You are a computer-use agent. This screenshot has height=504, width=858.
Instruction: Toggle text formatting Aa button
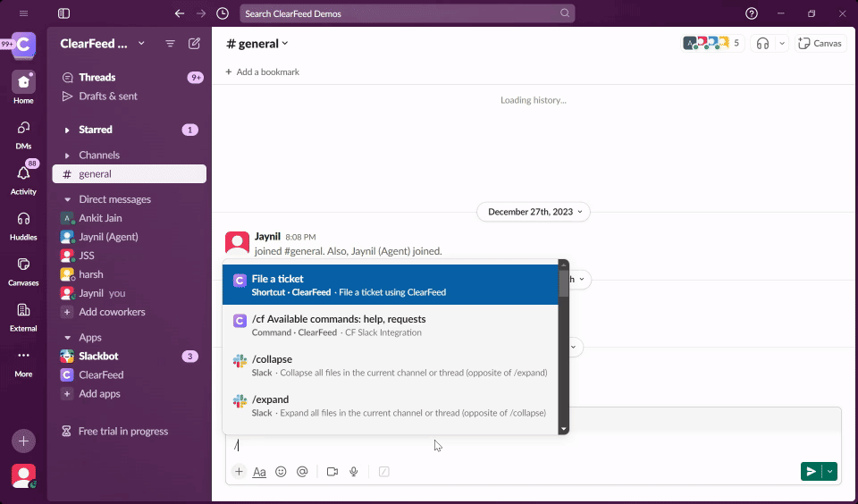click(x=259, y=472)
